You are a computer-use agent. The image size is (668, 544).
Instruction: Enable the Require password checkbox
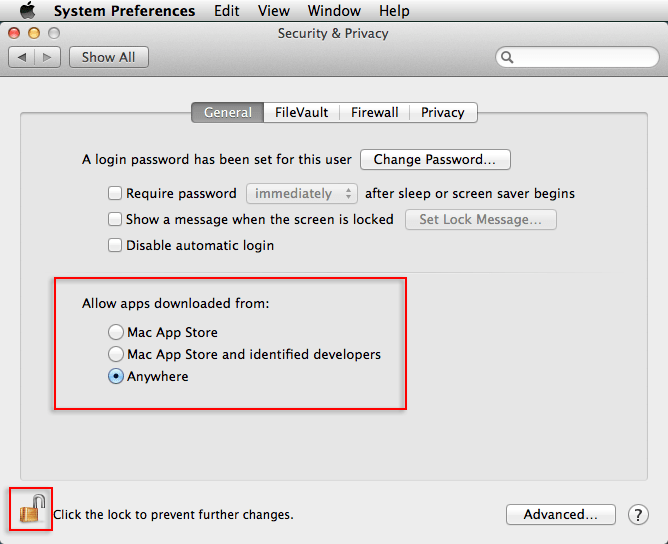point(115,193)
